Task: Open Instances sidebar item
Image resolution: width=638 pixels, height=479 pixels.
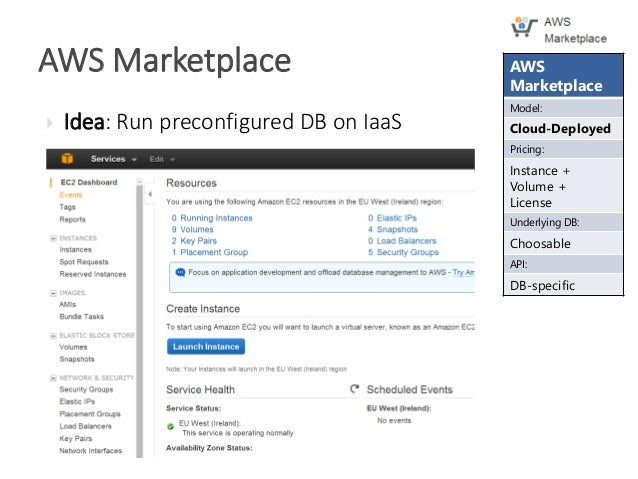Action: [x=76, y=249]
